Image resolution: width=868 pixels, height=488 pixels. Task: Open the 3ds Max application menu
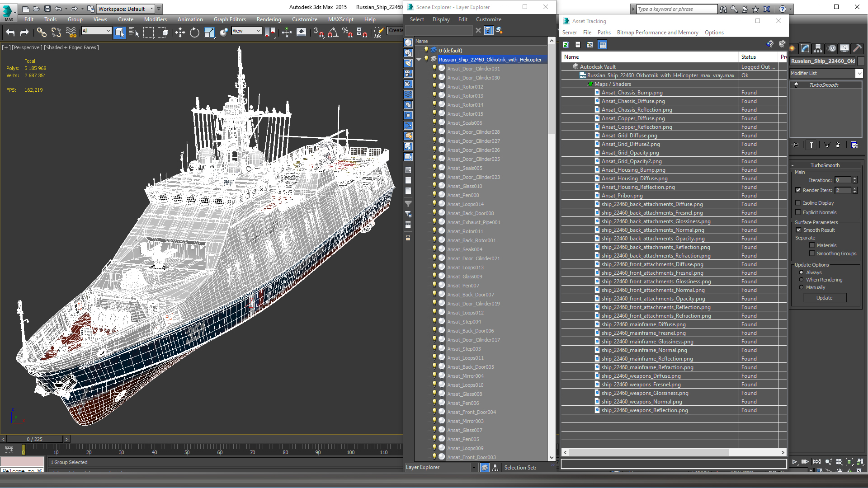coord(9,13)
